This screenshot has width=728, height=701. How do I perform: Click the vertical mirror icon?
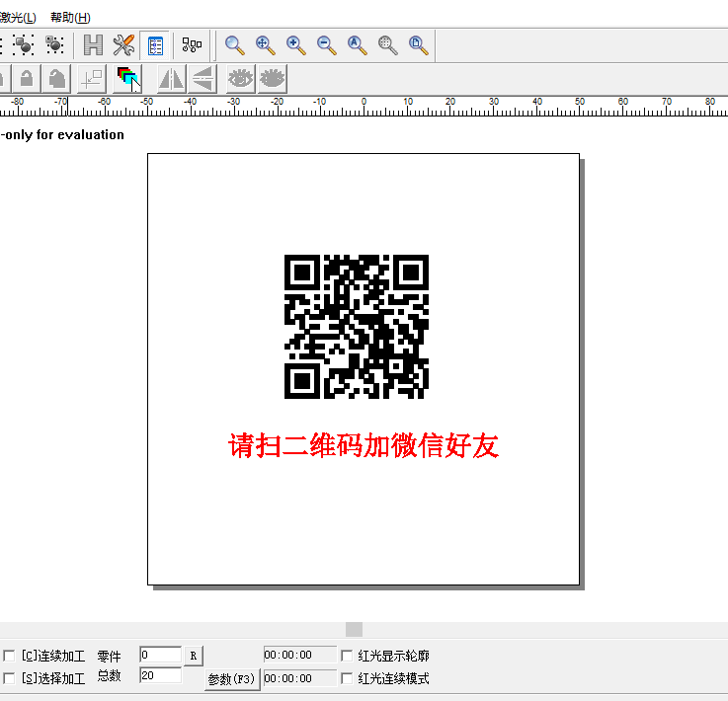click(x=202, y=78)
